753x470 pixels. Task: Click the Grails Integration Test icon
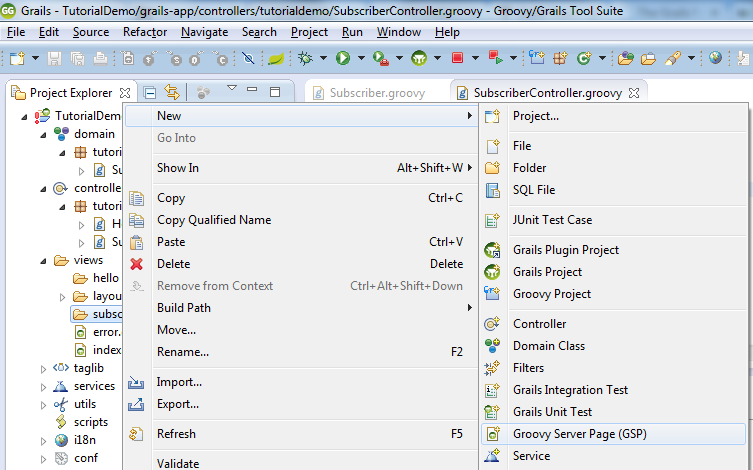tap(492, 390)
